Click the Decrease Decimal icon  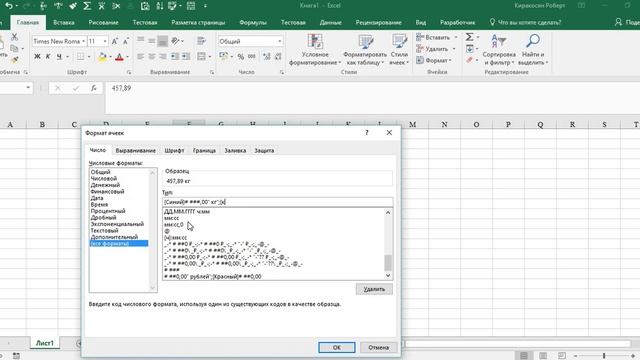[x=278, y=56]
